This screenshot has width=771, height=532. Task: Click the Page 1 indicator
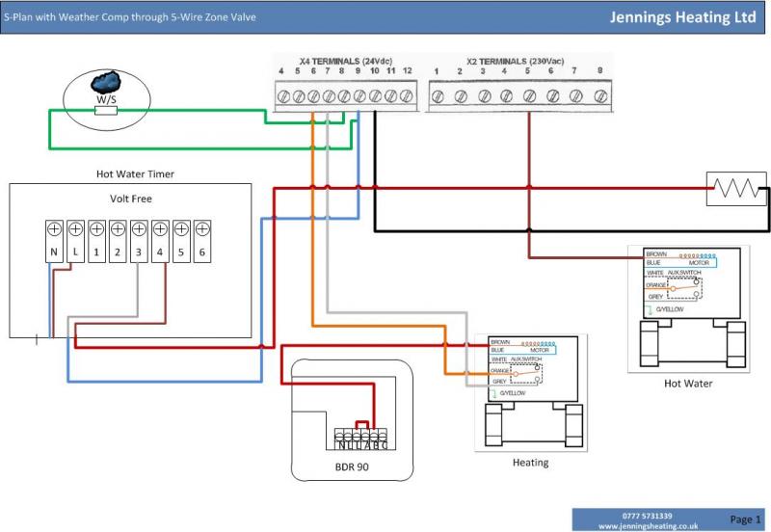point(745,519)
